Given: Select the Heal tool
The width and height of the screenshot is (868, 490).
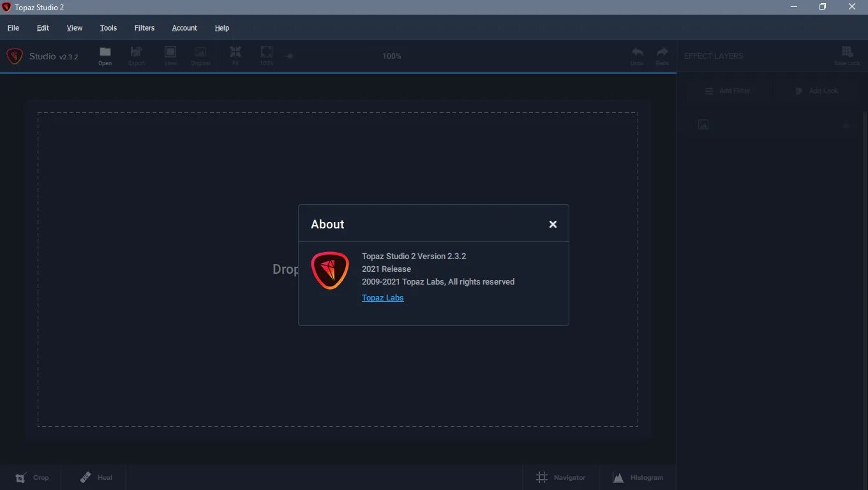Looking at the screenshot, I should tap(96, 477).
